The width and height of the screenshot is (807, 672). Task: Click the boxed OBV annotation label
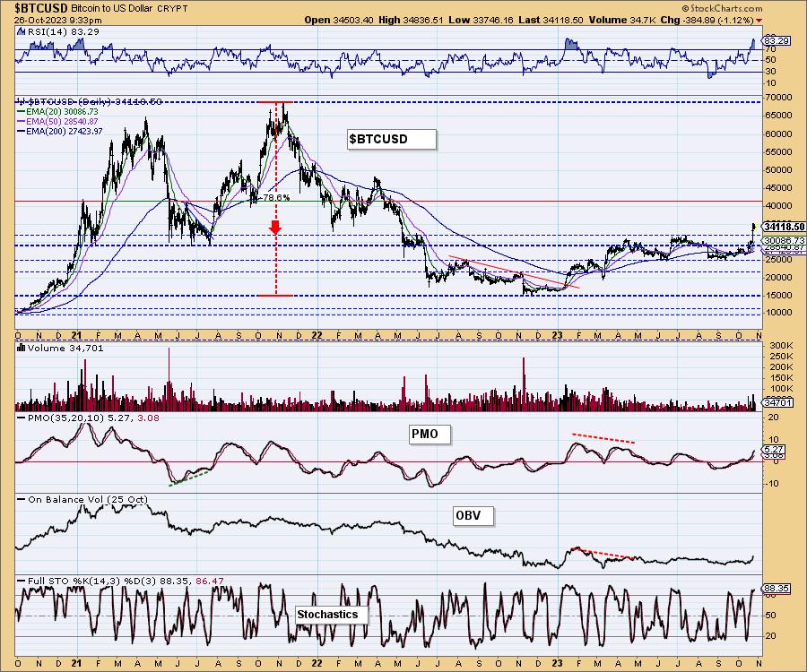tap(473, 516)
